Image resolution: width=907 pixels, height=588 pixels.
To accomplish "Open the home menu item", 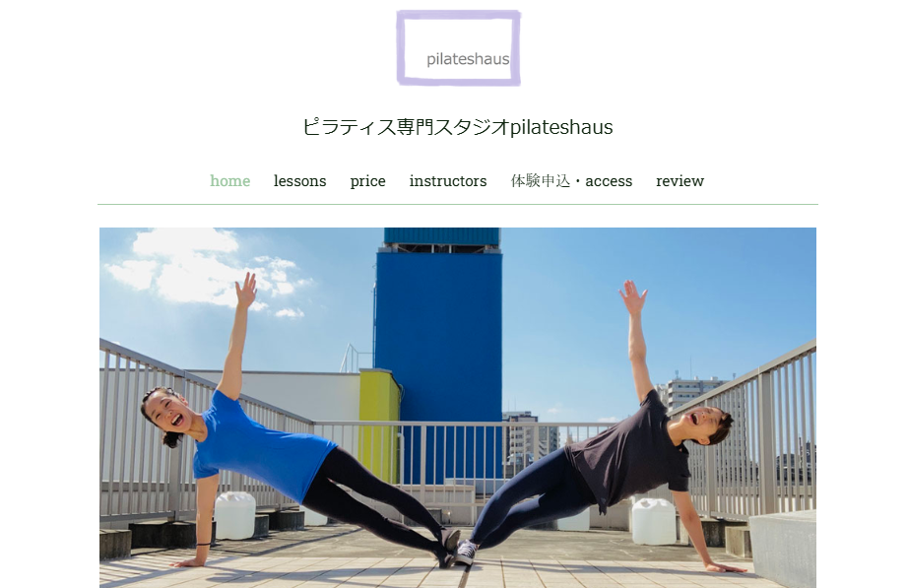I will (x=229, y=181).
